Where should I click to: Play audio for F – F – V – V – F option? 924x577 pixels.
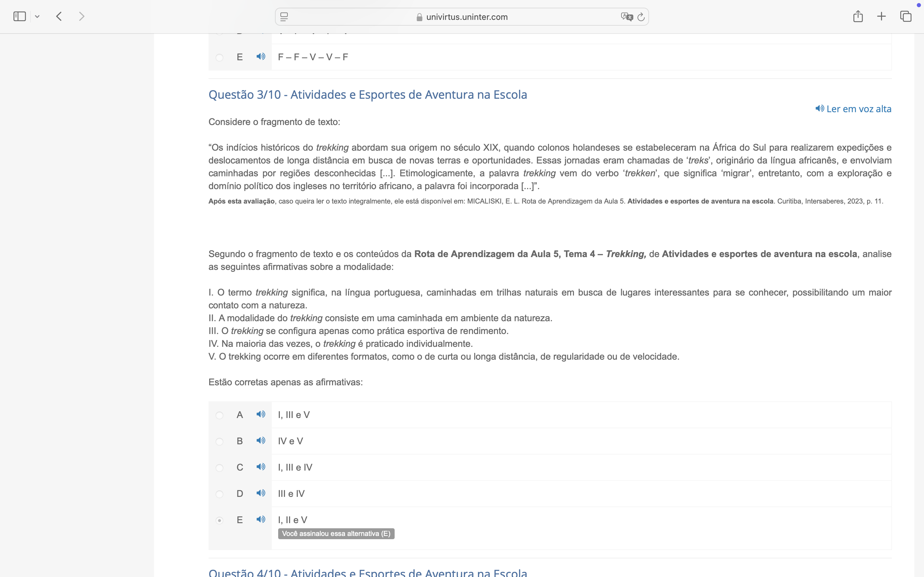click(x=261, y=57)
